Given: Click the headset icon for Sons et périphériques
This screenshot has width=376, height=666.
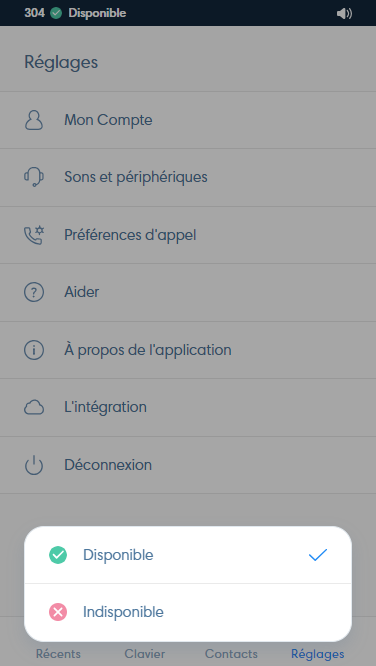Looking at the screenshot, I should (34, 177).
